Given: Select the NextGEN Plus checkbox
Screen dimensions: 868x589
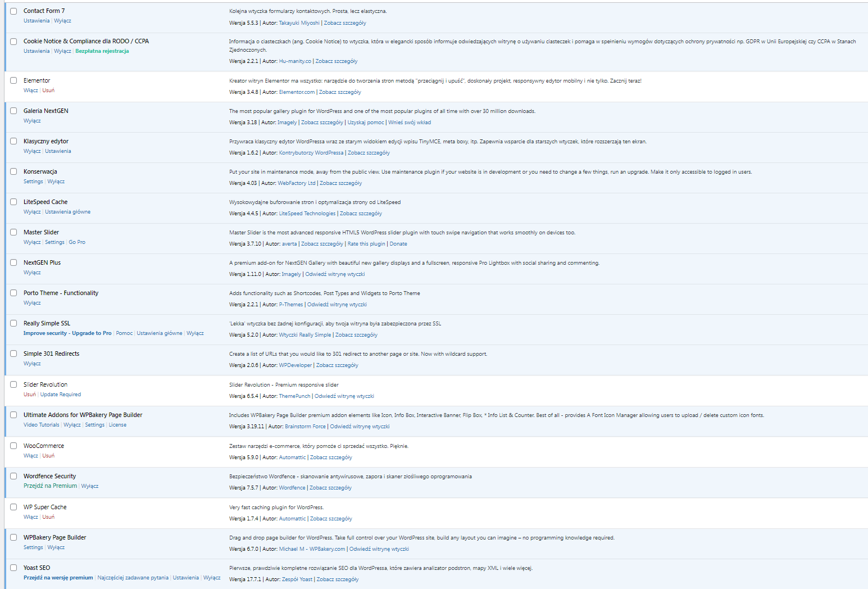Looking at the screenshot, I should coord(13,262).
